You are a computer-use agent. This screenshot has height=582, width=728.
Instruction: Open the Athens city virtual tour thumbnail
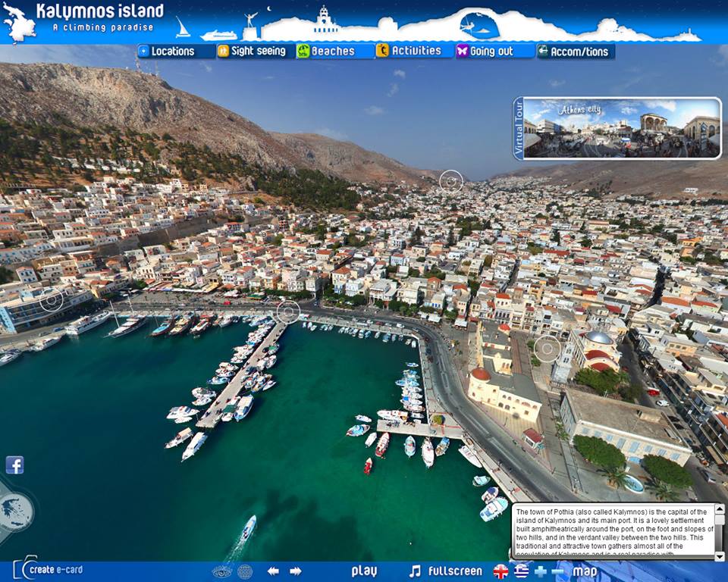[618, 128]
